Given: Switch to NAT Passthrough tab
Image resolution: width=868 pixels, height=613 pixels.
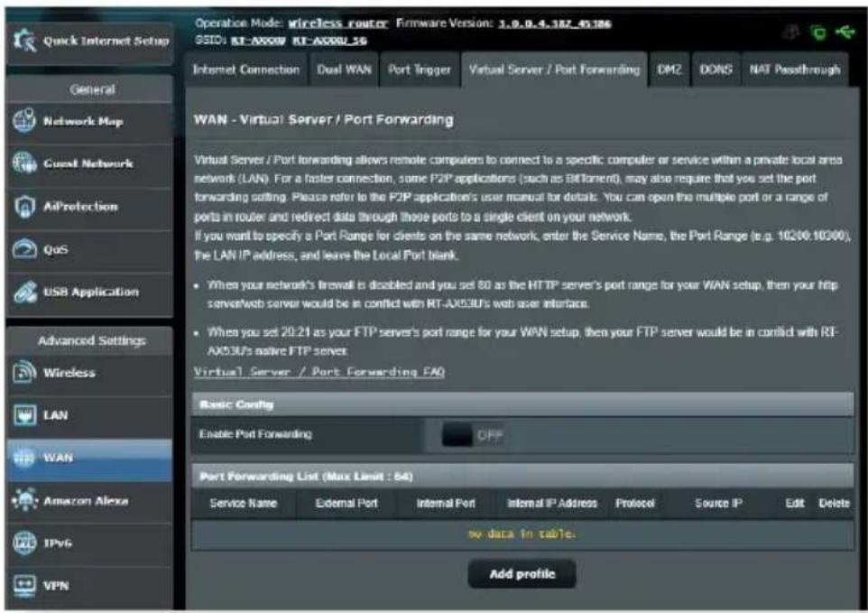Looking at the screenshot, I should pos(795,70).
